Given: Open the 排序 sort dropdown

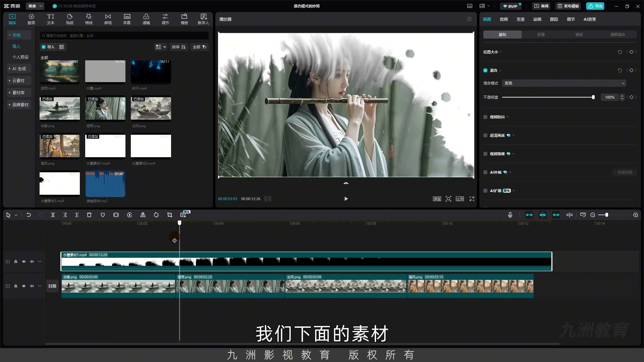Looking at the screenshot, I should tap(178, 47).
